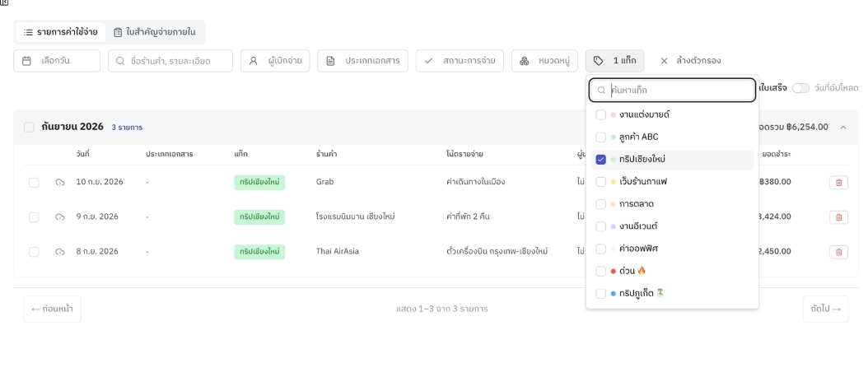The image size is (868, 377).
Task: Close the 1 แท็ก filter dropdown
Action: click(x=615, y=61)
